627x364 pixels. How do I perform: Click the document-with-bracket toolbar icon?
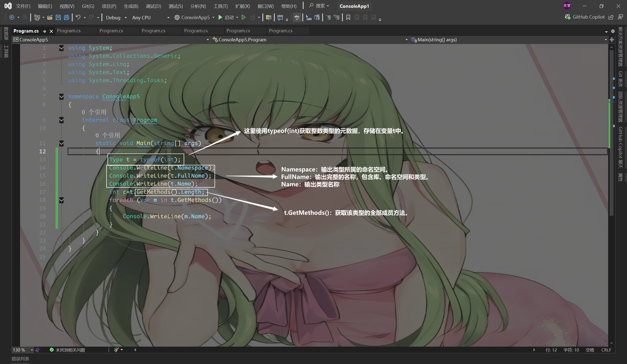click(x=317, y=17)
